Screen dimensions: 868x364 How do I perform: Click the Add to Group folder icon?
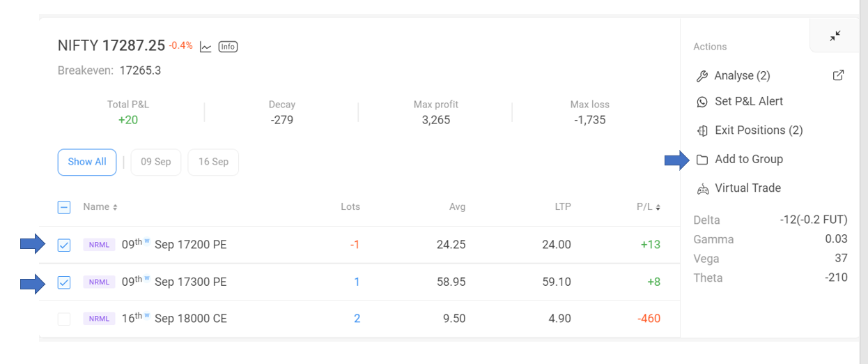(702, 160)
